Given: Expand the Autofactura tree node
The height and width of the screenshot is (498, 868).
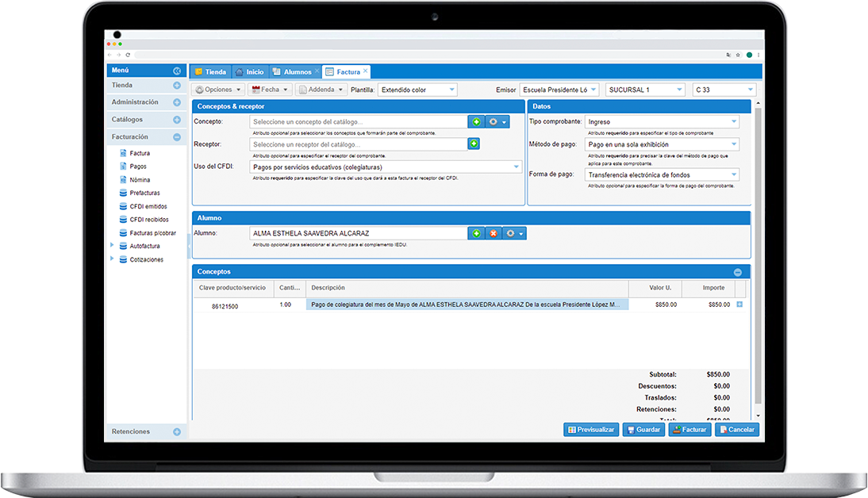Looking at the screenshot, I should point(113,246).
